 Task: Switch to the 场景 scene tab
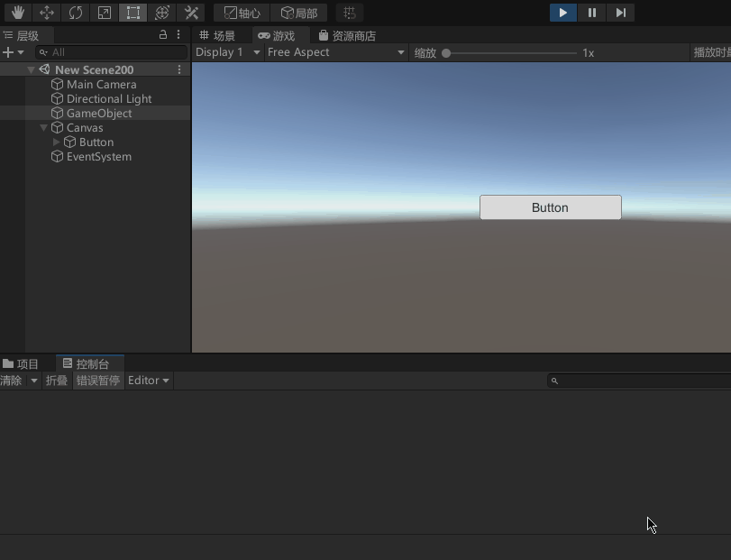[217, 35]
